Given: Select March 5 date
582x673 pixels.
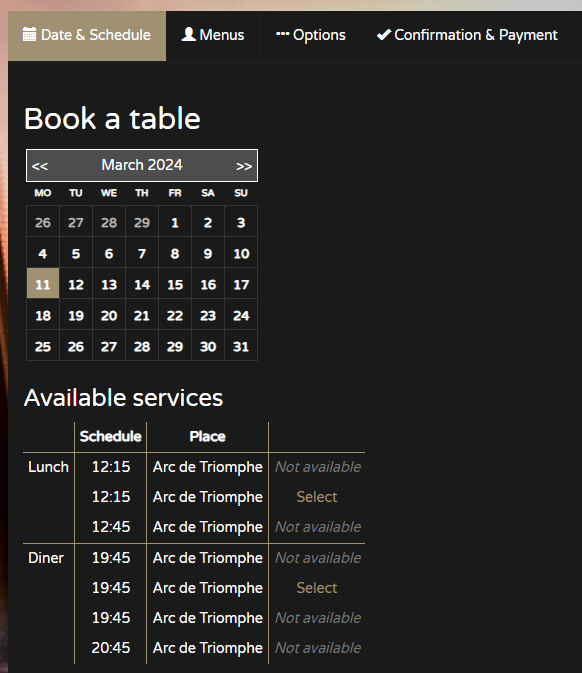Looking at the screenshot, I should click(76, 252).
